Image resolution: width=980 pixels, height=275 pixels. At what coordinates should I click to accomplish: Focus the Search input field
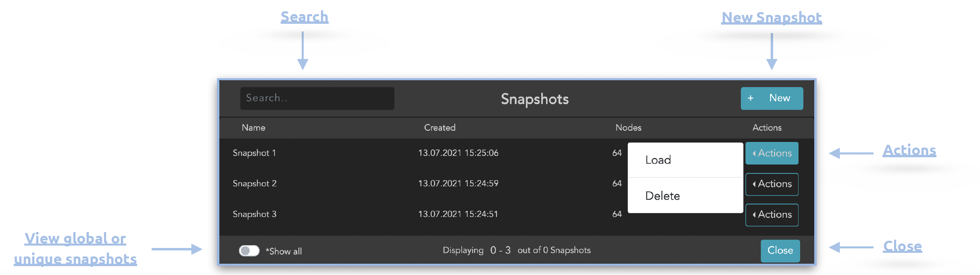317,98
